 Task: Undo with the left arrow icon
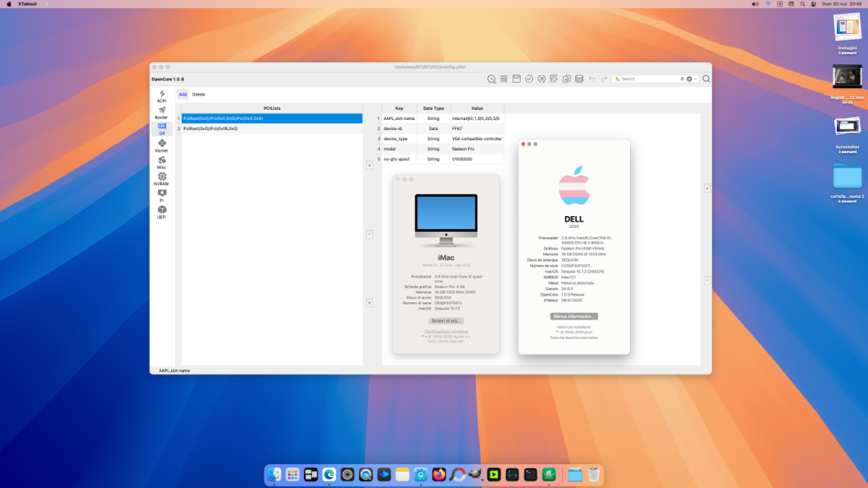click(592, 79)
